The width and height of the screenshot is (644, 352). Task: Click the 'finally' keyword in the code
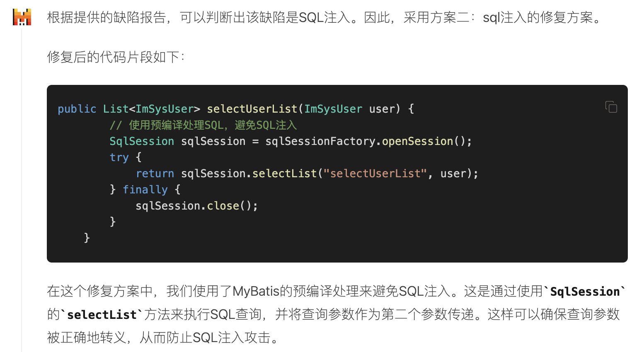(145, 190)
